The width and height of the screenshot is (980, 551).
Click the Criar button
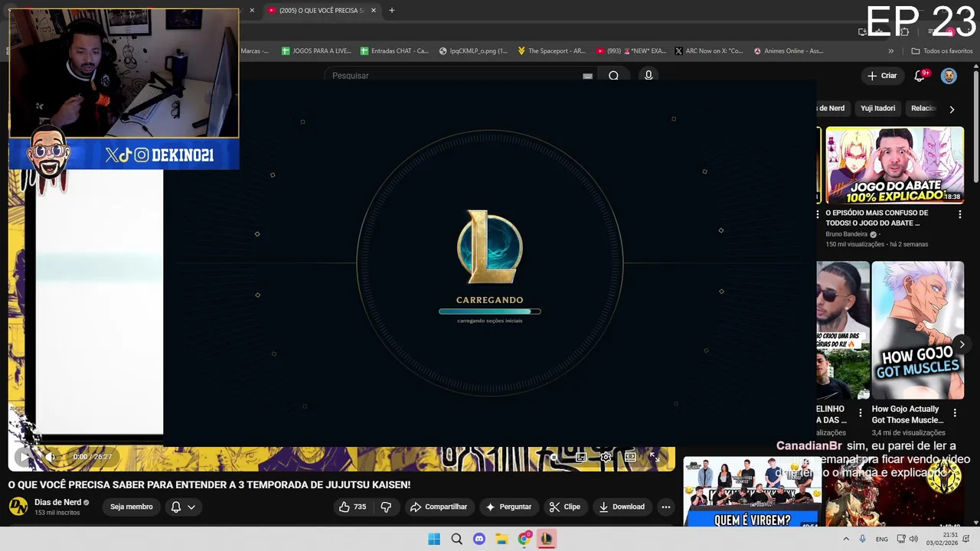point(881,76)
